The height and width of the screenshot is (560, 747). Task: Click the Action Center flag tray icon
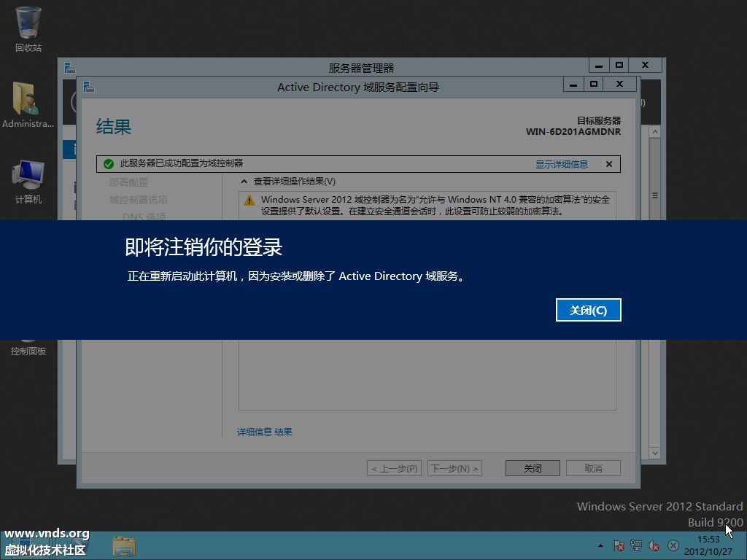click(619, 545)
